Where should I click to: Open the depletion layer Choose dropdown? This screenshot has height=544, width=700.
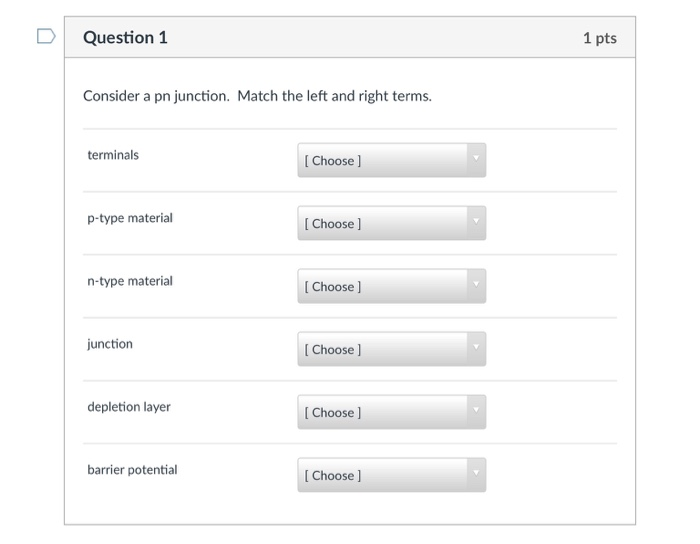coord(392,412)
